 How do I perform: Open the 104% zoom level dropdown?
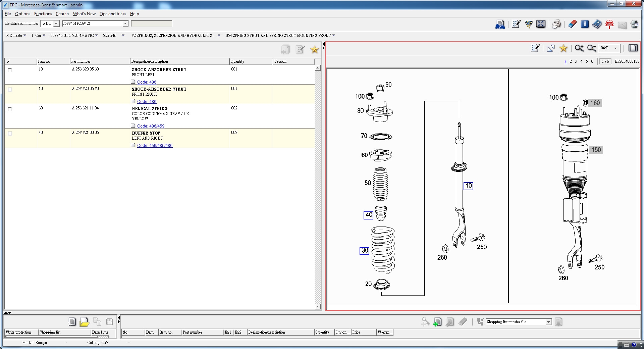pos(615,48)
